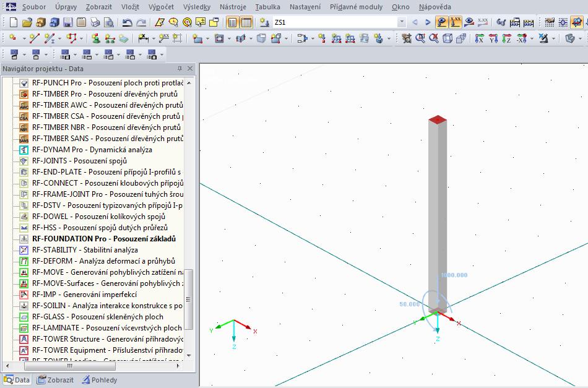Open the Přídavné moduly menu
The image size is (588, 388).
click(357, 7)
